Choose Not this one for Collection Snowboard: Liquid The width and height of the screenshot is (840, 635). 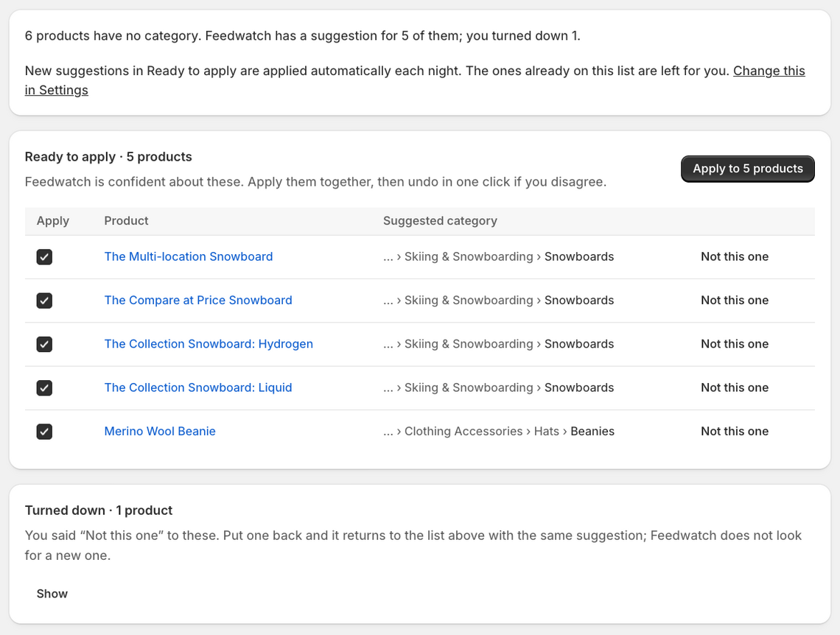click(735, 387)
